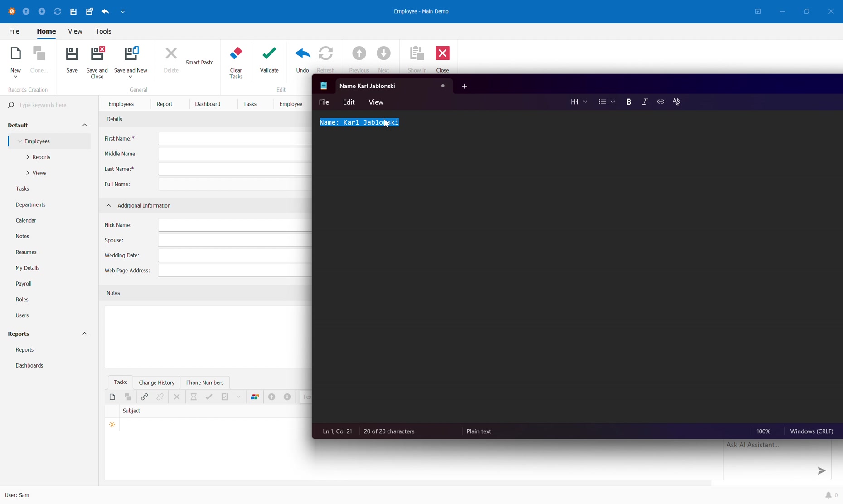This screenshot has width=843, height=504.
Task: Toggle italic in the Notepad toolbar
Action: (x=644, y=102)
